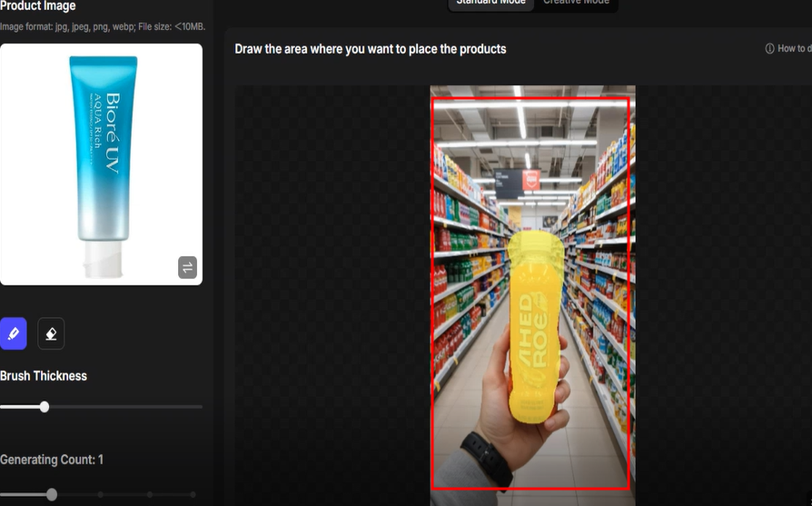Click the Bioré UV product image thumbnail
812x506 pixels.
click(x=101, y=164)
